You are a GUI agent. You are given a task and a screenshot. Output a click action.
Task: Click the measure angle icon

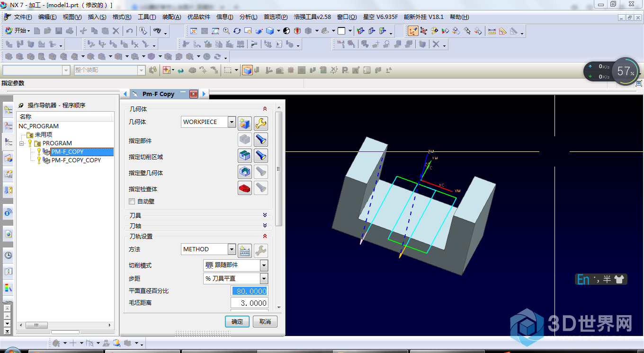click(x=502, y=31)
